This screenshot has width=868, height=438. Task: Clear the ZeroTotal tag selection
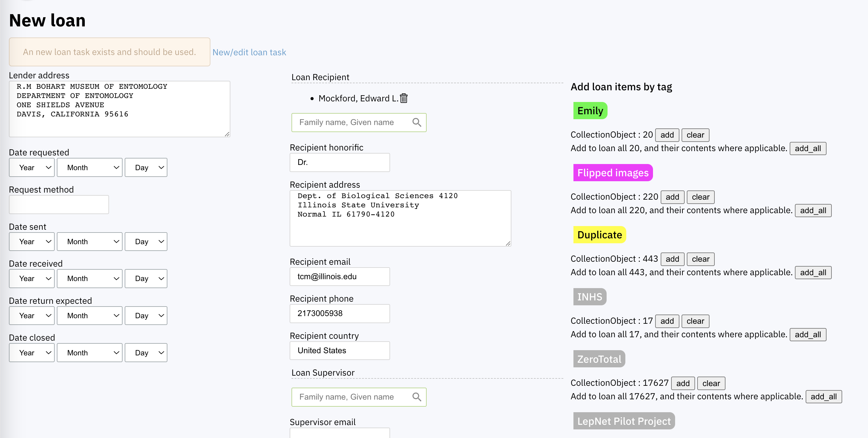coord(711,383)
